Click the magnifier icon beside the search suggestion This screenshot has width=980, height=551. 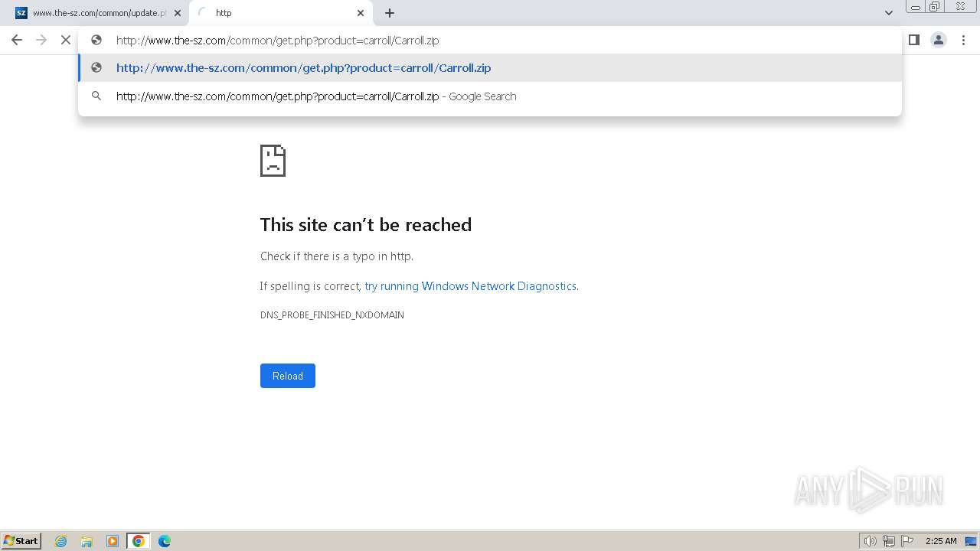point(96,96)
